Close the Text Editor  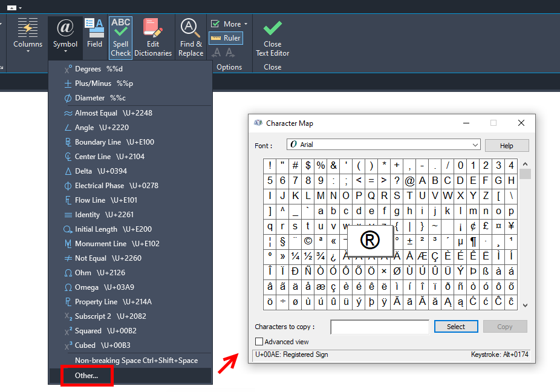(x=273, y=38)
